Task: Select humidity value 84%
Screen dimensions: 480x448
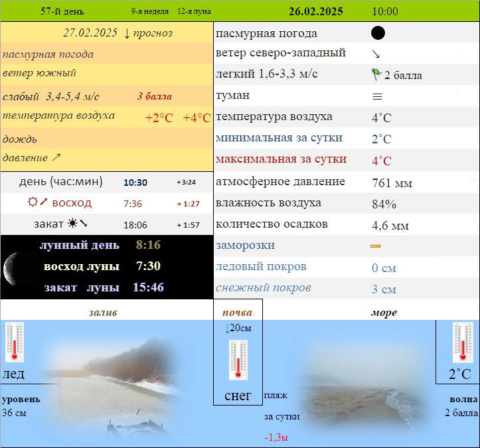Action: click(384, 204)
